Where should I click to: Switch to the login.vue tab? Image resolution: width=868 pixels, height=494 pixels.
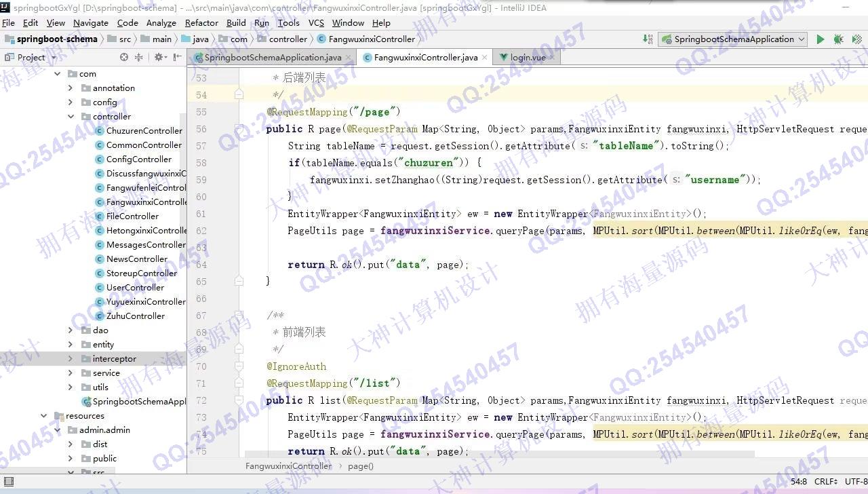(528, 58)
